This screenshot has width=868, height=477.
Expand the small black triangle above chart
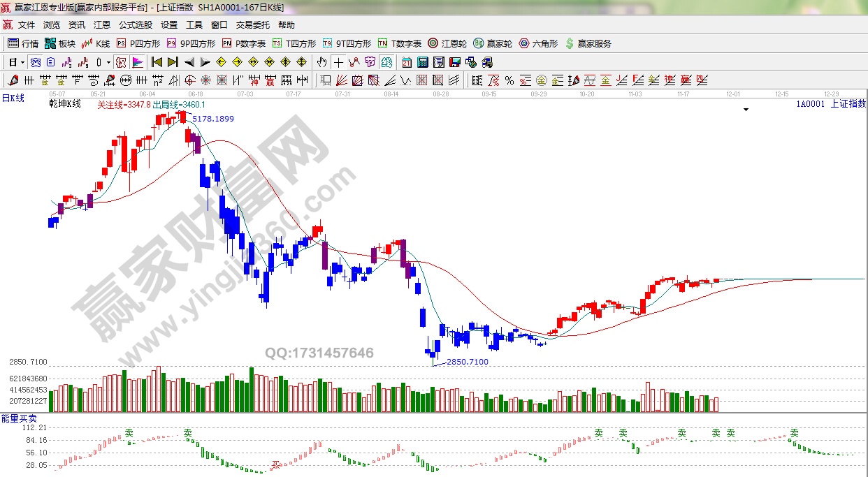pyautogui.click(x=746, y=110)
